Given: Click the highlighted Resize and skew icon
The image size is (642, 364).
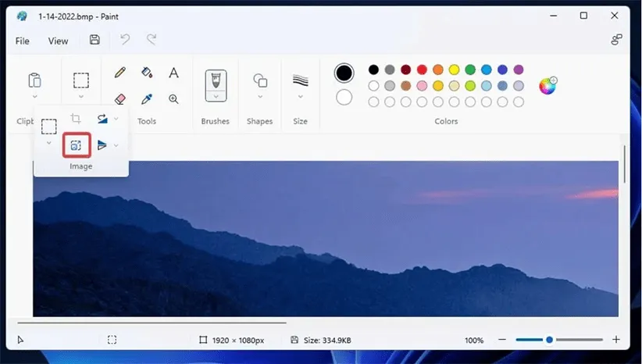Looking at the screenshot, I should 77,145.
